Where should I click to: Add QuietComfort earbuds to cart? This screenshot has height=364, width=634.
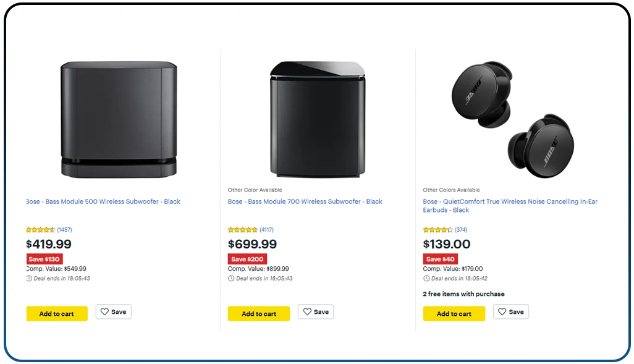coord(454,314)
